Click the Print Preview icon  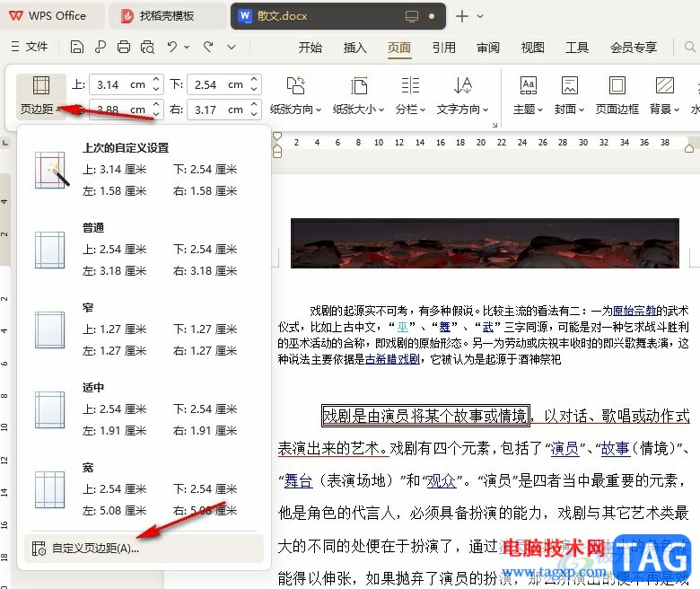(x=147, y=47)
